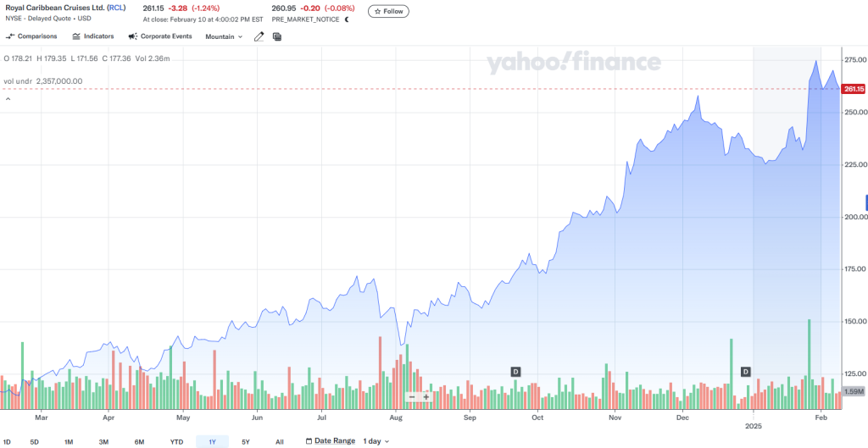The width and height of the screenshot is (868, 448).
Task: Select the pencil drawing tool
Action: click(x=259, y=36)
